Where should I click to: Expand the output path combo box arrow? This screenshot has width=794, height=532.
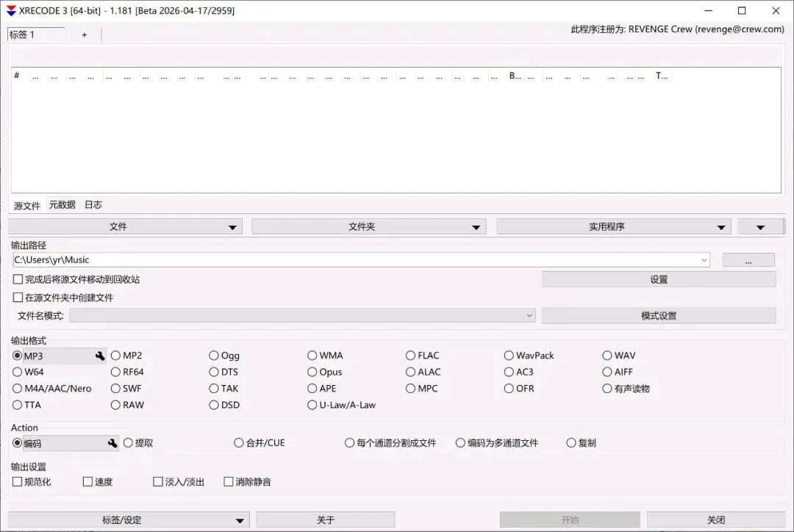tap(704, 259)
